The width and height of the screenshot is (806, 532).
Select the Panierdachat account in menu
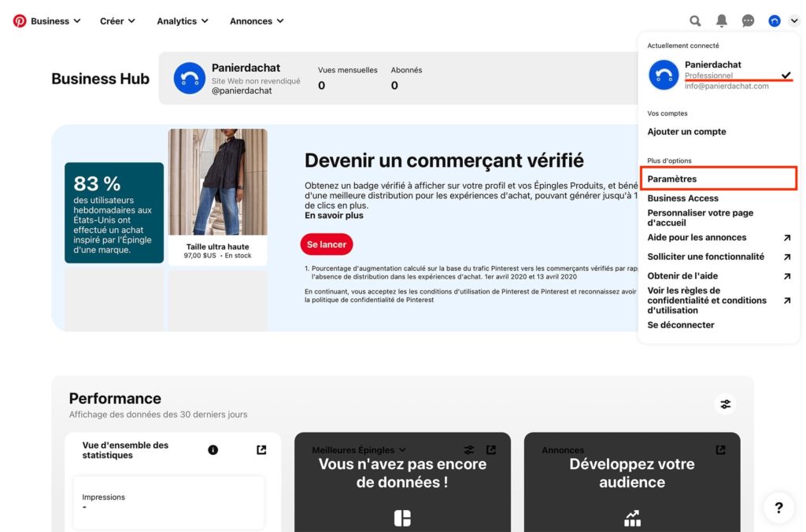(x=719, y=75)
